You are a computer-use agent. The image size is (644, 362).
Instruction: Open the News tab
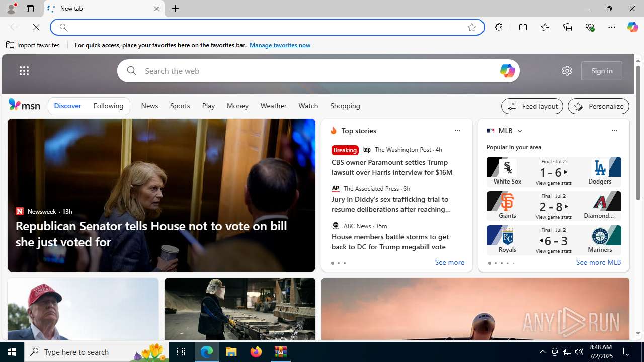149,106
